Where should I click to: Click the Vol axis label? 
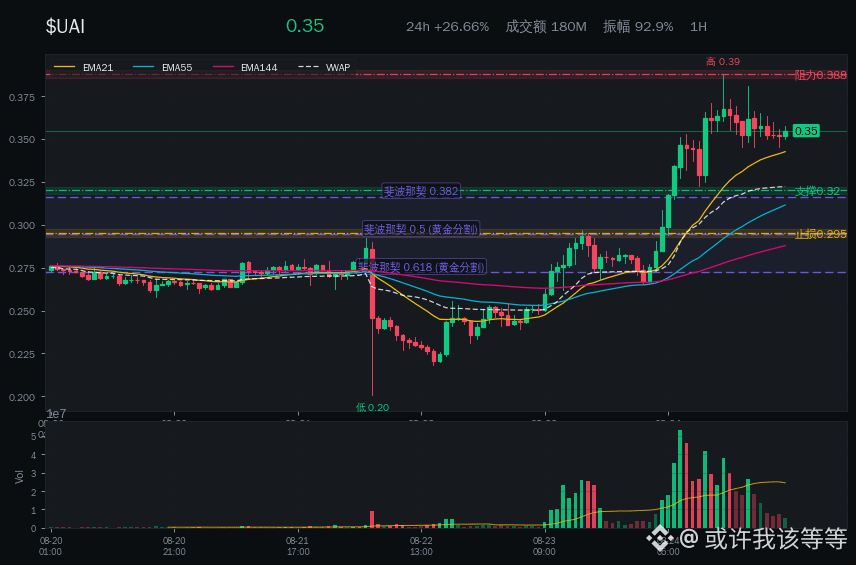(19, 477)
